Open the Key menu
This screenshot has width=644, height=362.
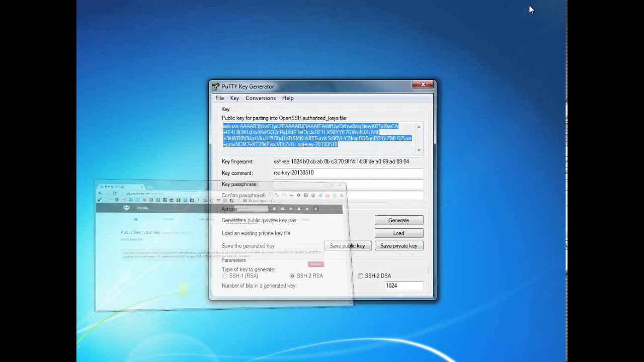[x=234, y=98]
